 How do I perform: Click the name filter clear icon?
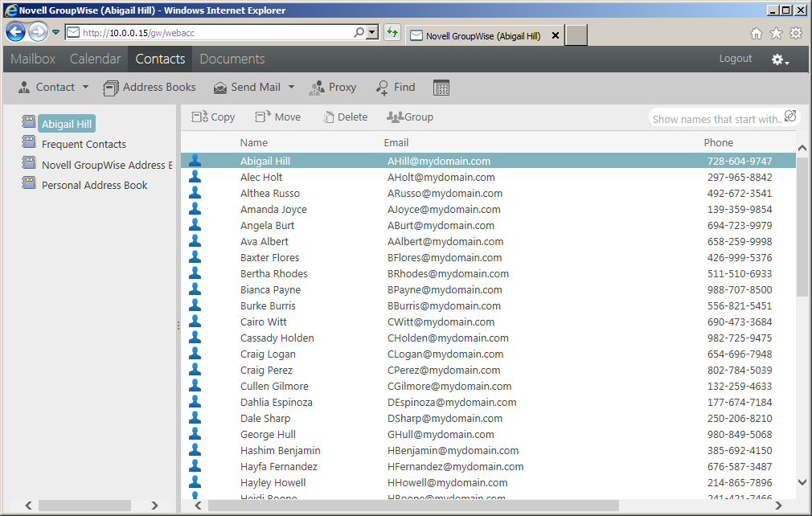[x=790, y=117]
